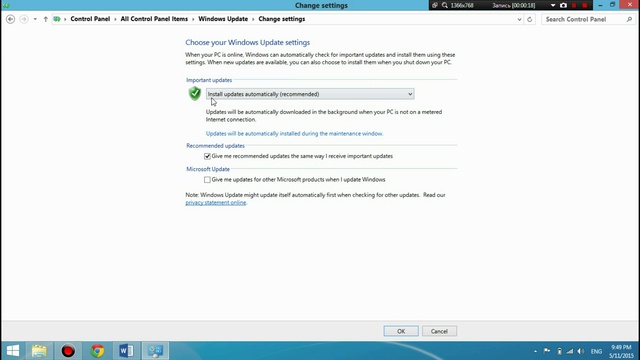Click the Cancel button
This screenshot has height=360, width=640.
pos(439,331)
